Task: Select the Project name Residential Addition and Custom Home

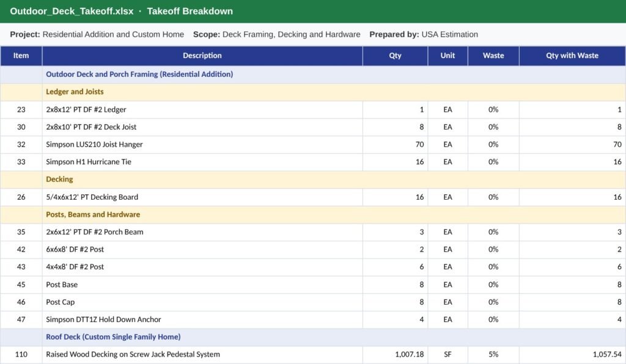Action: coord(113,35)
